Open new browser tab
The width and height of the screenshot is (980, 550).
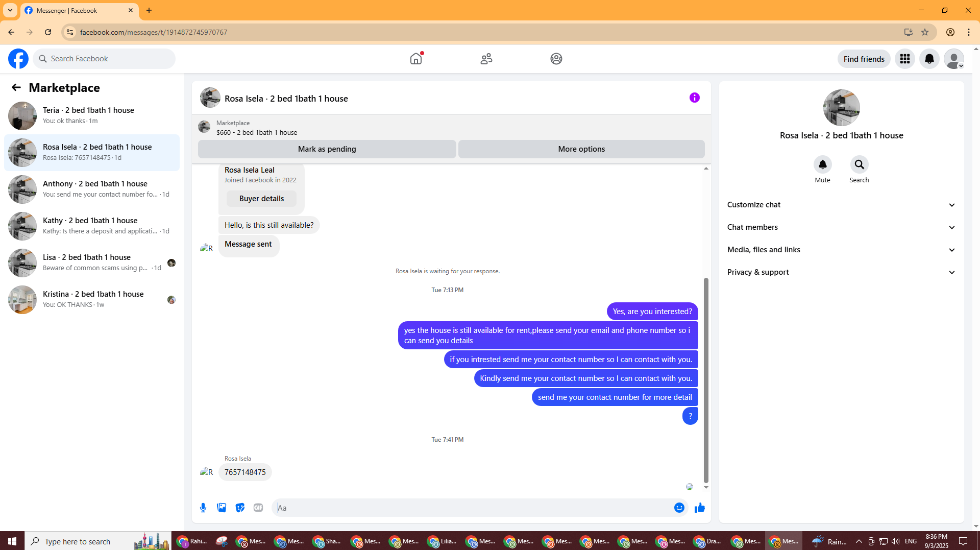(149, 10)
